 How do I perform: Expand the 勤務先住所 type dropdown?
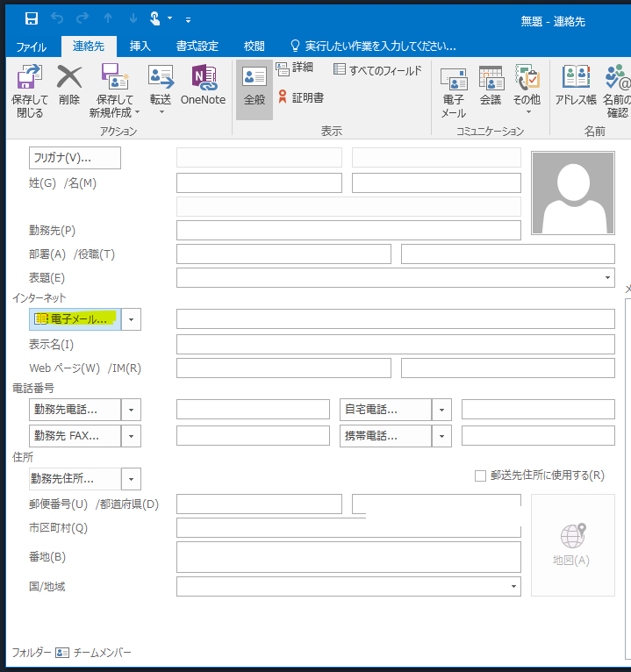pyautogui.click(x=131, y=479)
